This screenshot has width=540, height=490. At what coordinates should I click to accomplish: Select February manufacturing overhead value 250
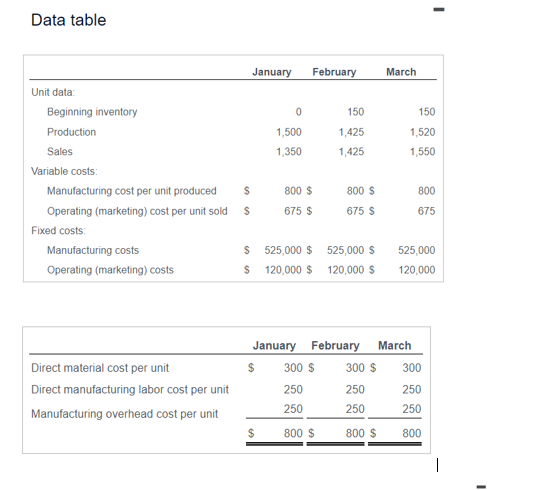point(355,409)
